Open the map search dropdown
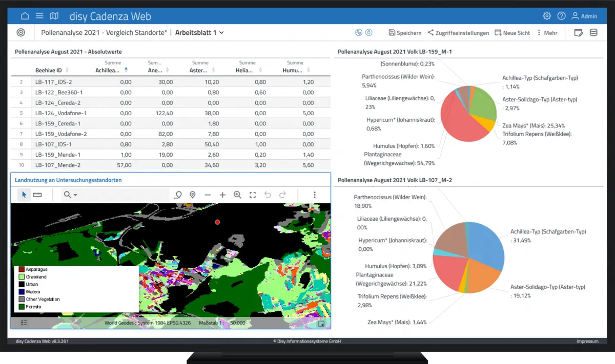The width and height of the screenshot is (615, 364). pyautogui.click(x=70, y=195)
